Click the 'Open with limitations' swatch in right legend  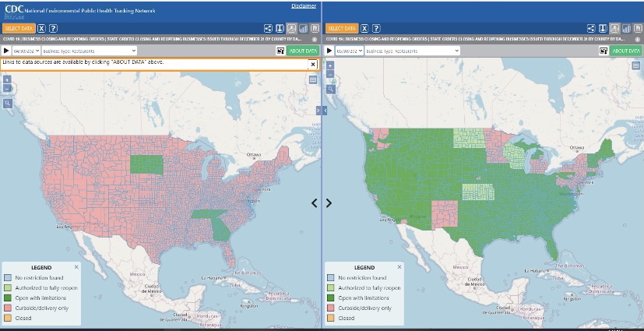330,298
